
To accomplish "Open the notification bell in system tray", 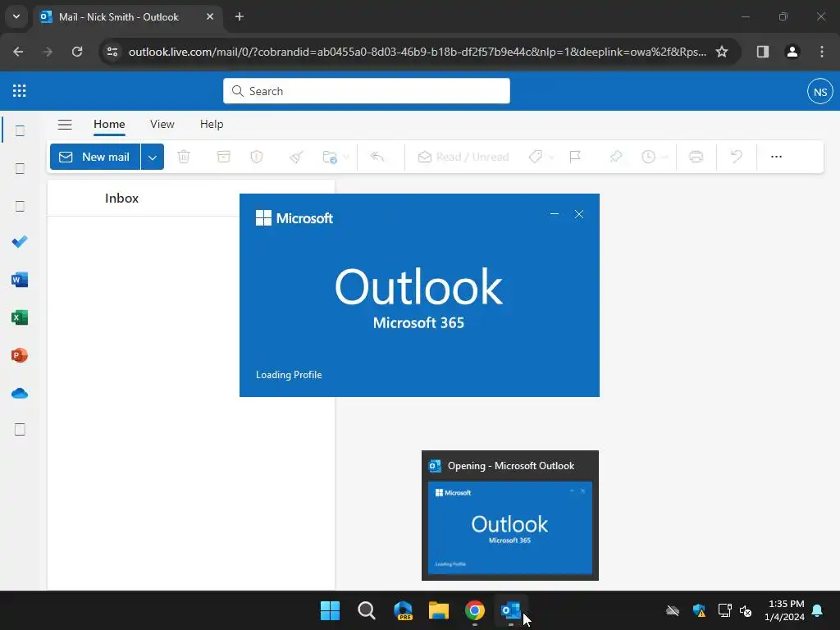I will pos(818,610).
